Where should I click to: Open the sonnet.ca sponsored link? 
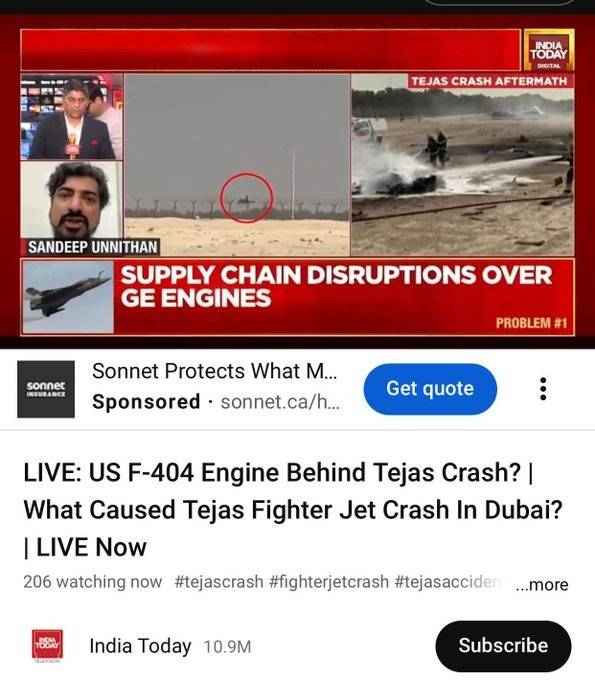280,402
